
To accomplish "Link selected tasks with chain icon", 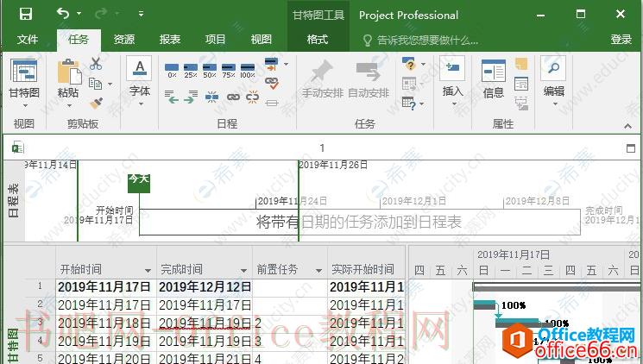I will click(x=233, y=97).
